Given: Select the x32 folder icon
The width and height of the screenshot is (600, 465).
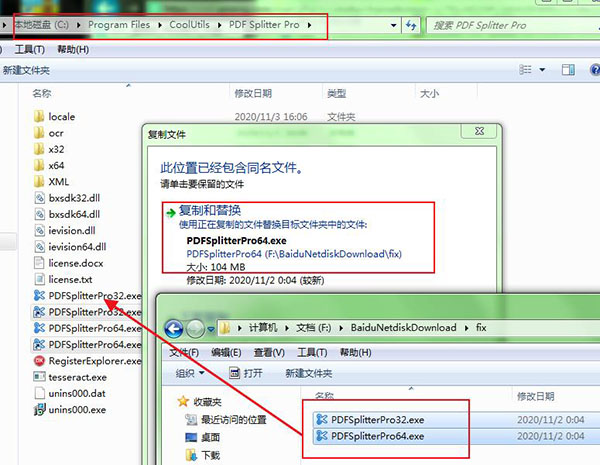Looking at the screenshot, I should (39, 149).
